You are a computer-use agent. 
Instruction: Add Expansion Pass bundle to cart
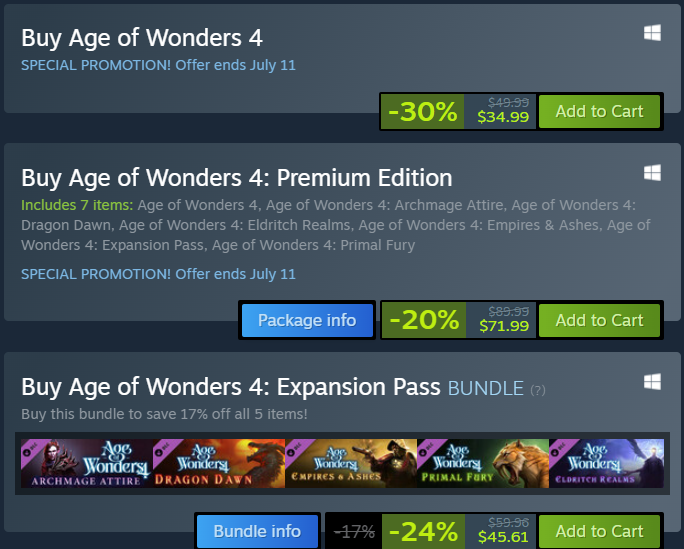coord(599,531)
